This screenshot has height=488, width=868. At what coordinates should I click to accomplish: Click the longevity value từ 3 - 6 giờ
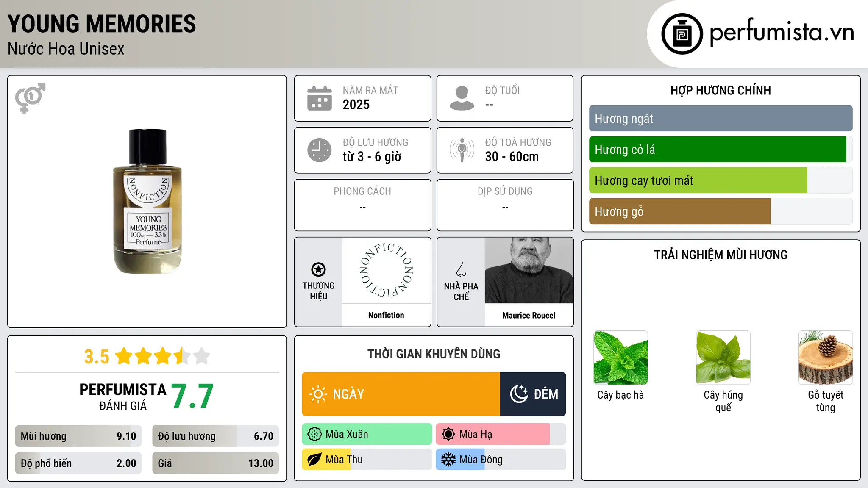pyautogui.click(x=372, y=157)
